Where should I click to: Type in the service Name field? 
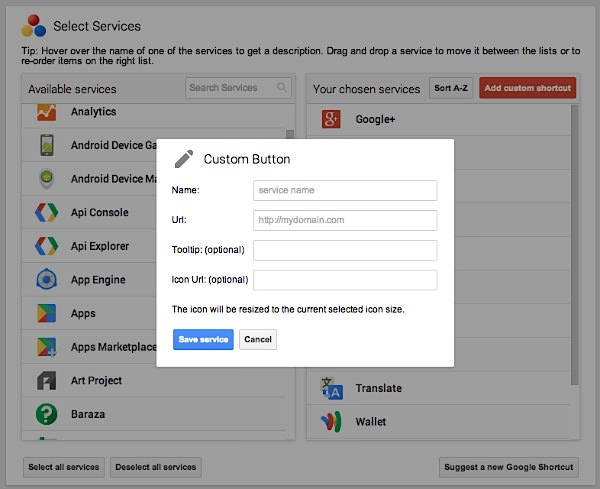(x=345, y=190)
